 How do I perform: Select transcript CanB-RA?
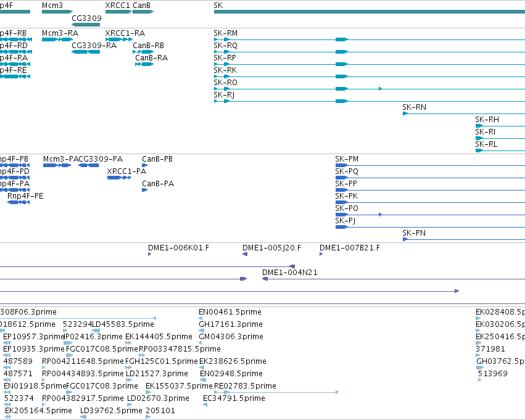tap(151, 58)
